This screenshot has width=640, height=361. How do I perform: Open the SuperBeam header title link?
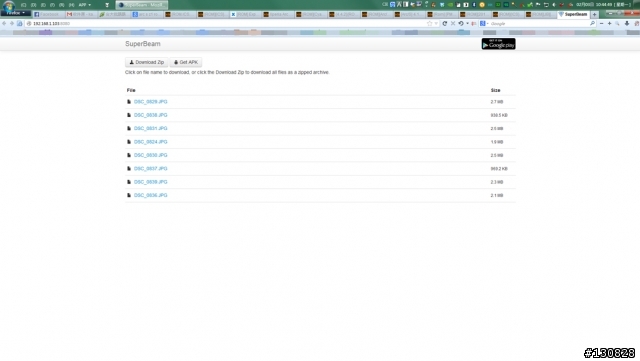click(143, 44)
